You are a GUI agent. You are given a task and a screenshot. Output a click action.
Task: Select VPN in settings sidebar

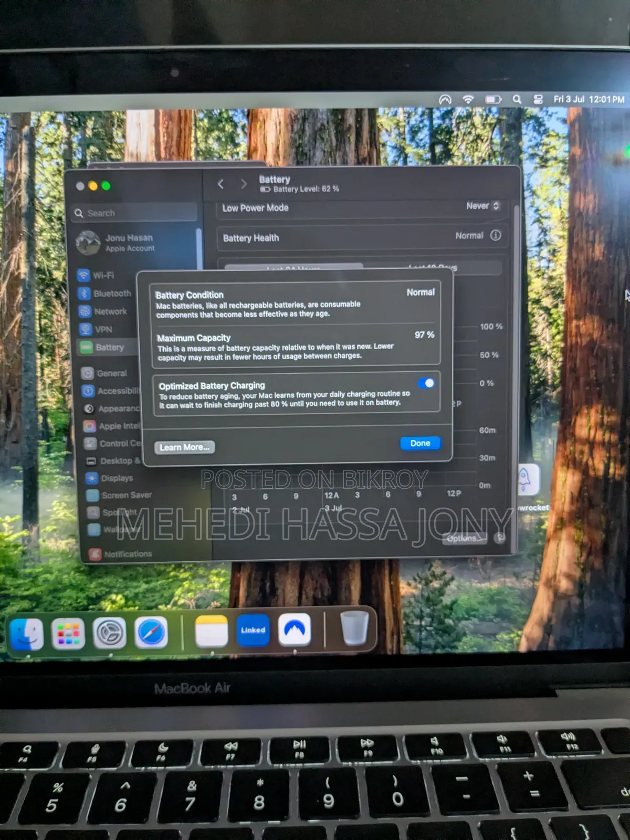(x=96, y=329)
